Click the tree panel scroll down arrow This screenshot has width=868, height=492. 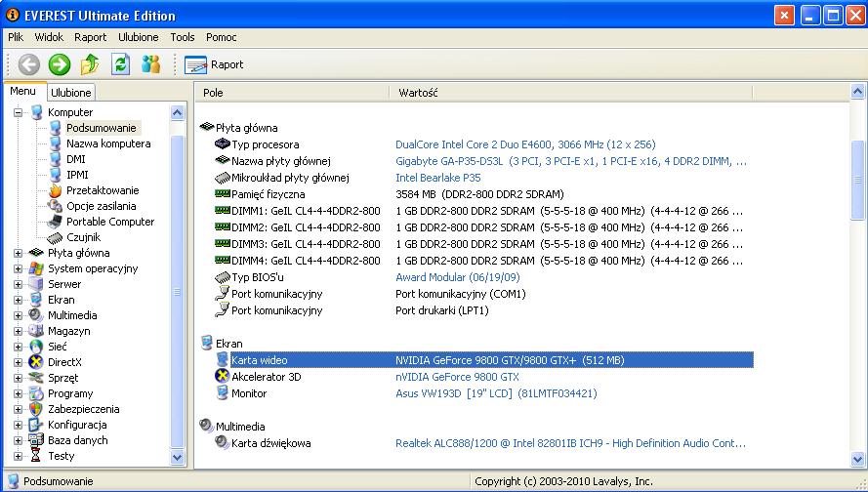177,457
